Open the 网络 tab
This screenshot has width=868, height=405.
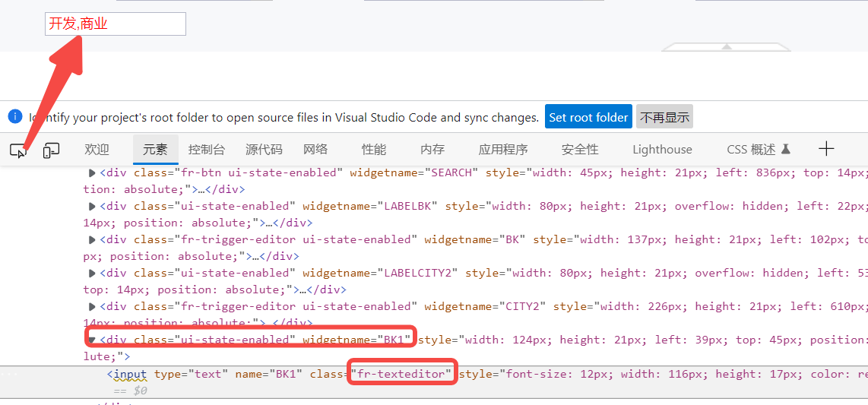[315, 150]
